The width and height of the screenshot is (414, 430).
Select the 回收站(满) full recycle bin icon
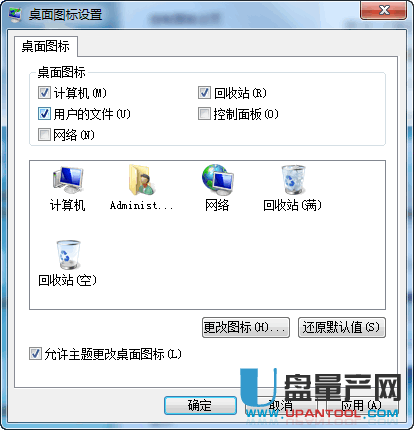click(293, 180)
